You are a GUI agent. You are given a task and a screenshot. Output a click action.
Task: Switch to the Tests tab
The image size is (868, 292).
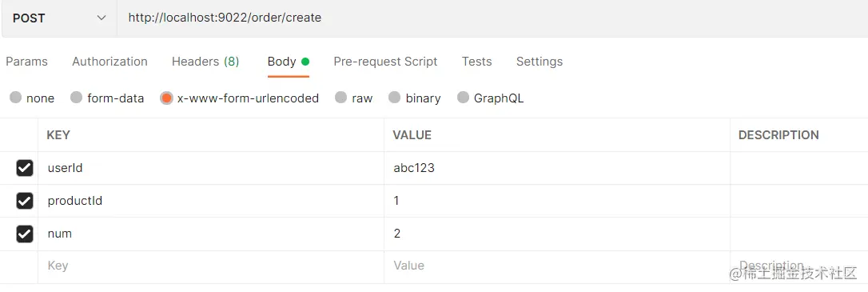pyautogui.click(x=476, y=62)
